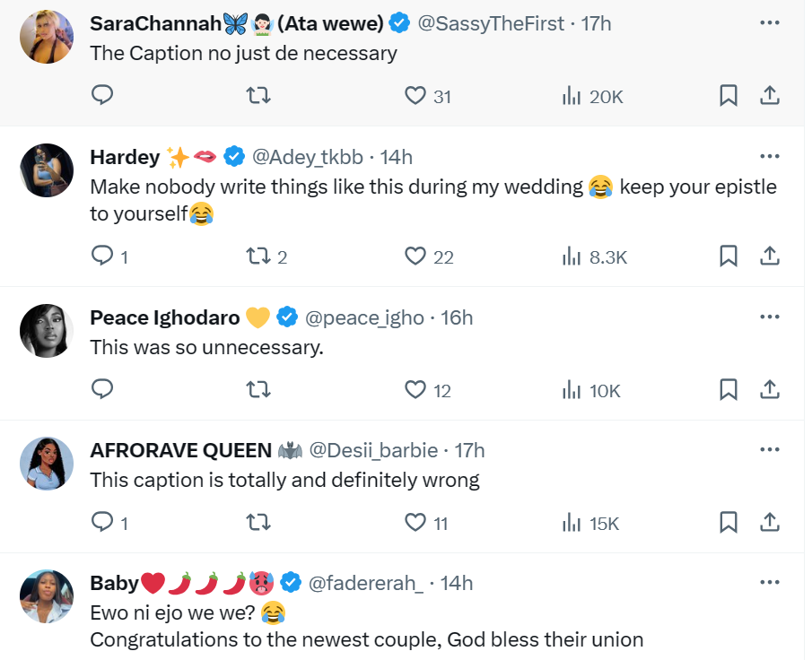Bookmark Peace Ighodaro's tweet
812x660 pixels.
pos(729,389)
